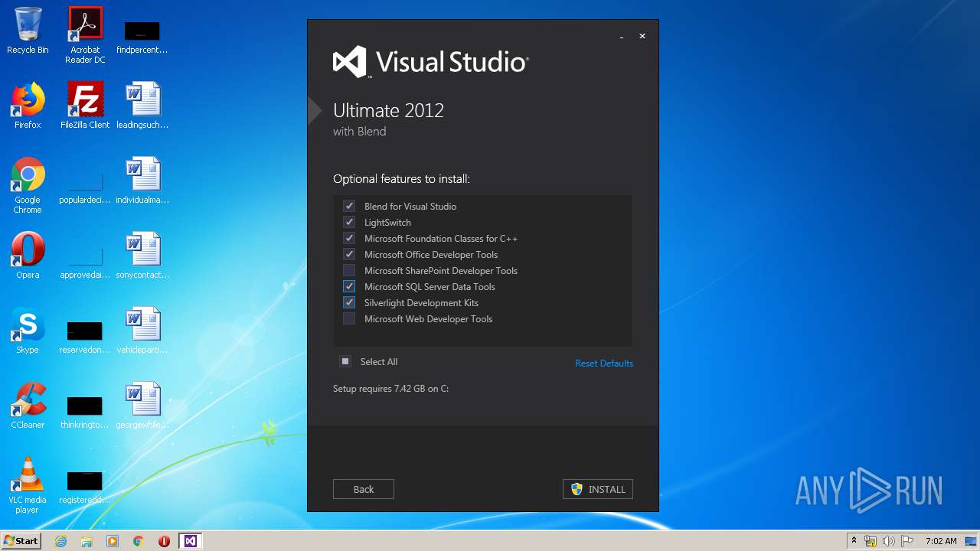Open volume control in system tray

[889, 541]
